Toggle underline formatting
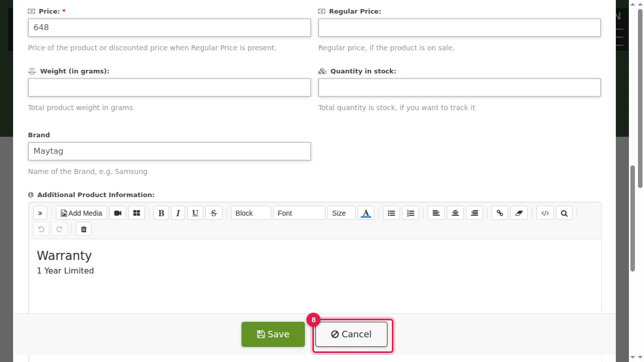The height and width of the screenshot is (362, 644). point(195,213)
